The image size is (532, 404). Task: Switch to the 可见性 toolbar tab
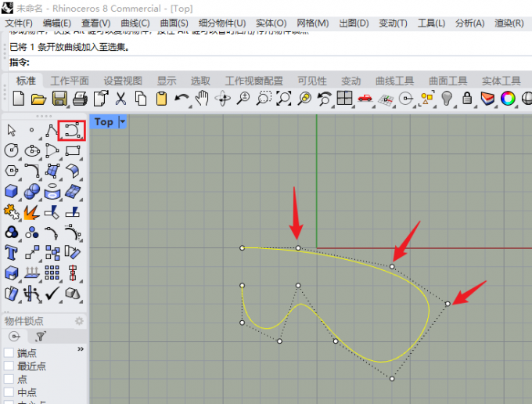click(x=312, y=81)
